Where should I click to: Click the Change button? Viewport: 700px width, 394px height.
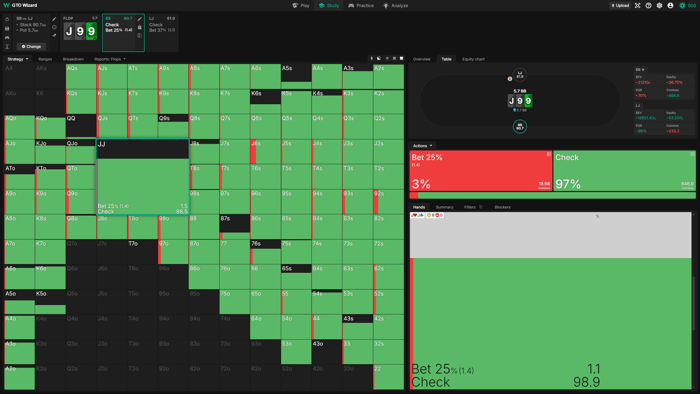click(31, 46)
